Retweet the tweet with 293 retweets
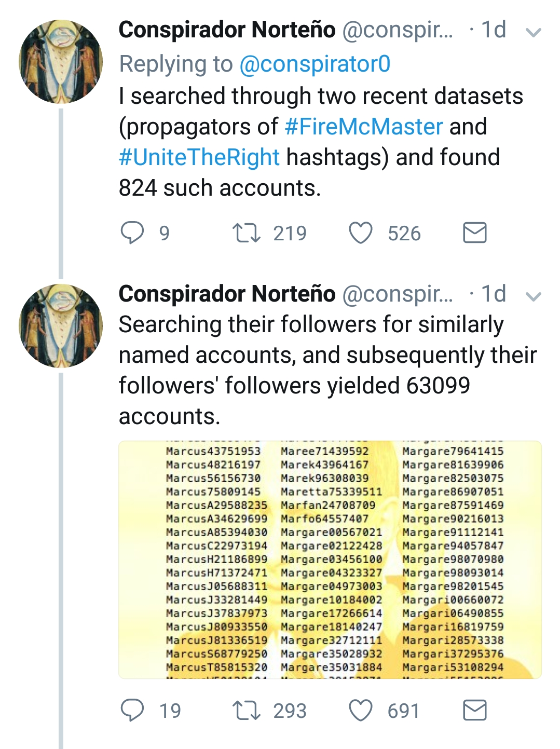Image resolution: width=560 pixels, height=749 pixels. (247, 710)
